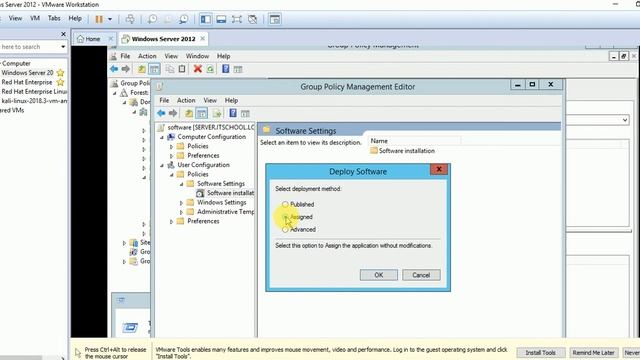Open VMware VM menu
Image resolution: width=640 pixels, height=360 pixels.
[x=35, y=18]
